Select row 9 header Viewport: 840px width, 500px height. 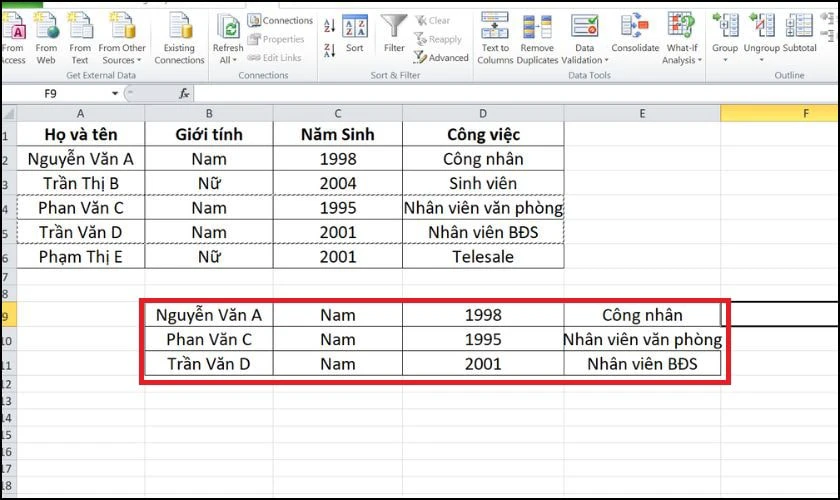click(8, 316)
